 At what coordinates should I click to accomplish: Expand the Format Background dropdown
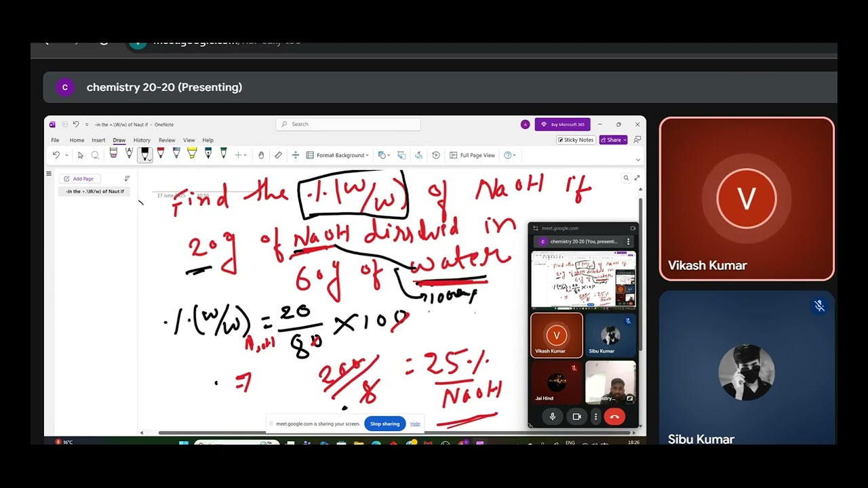(367, 156)
